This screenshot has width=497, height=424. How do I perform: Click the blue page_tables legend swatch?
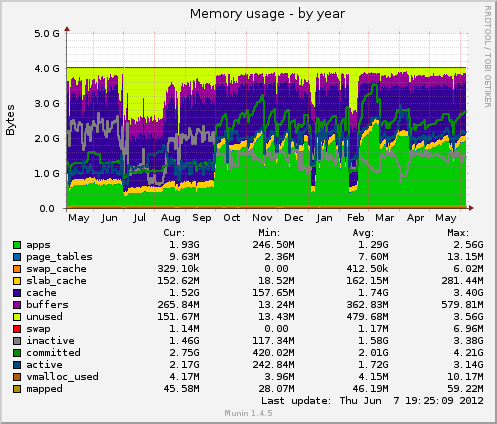pos(17,257)
